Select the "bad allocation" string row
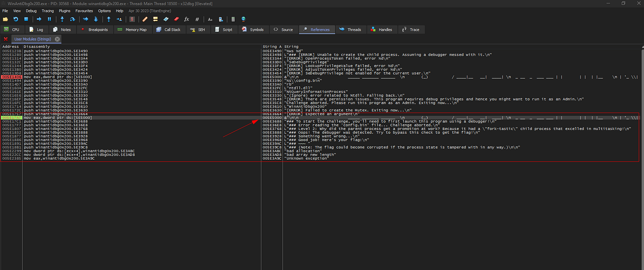This screenshot has width=644, height=270. click(x=304, y=151)
